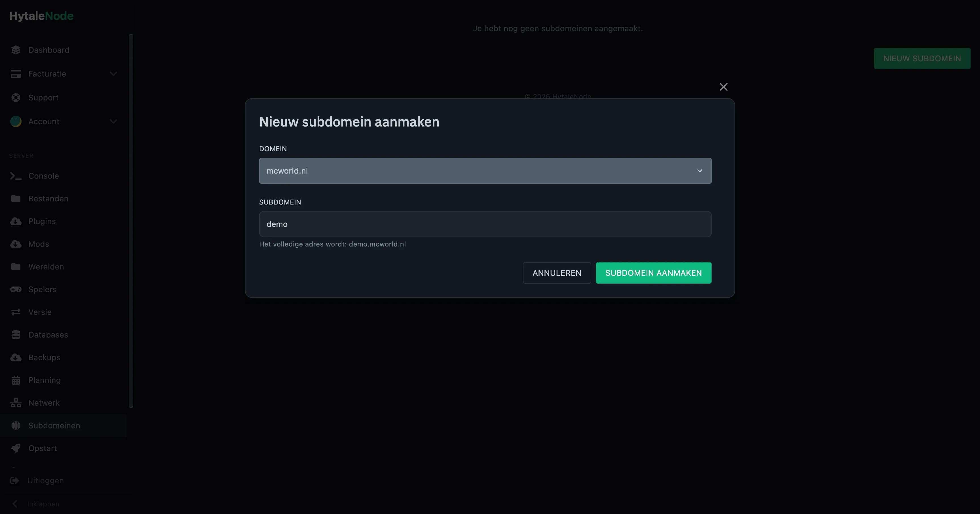Select the Bestanden folder icon
The image size is (980, 514).
[x=16, y=198]
